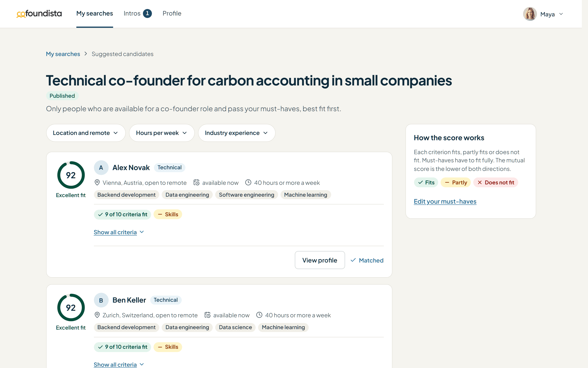Open the Location and remote filter
Screen dimensions: 588x368
click(86, 133)
